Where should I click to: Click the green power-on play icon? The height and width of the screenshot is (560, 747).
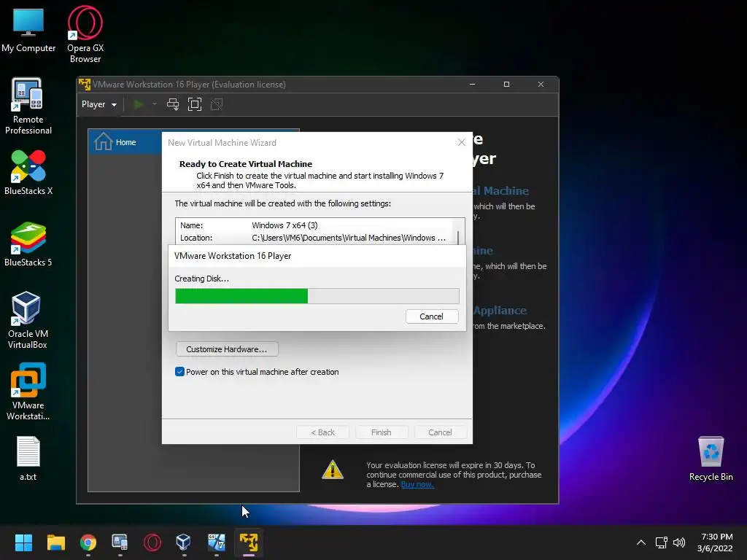click(139, 104)
